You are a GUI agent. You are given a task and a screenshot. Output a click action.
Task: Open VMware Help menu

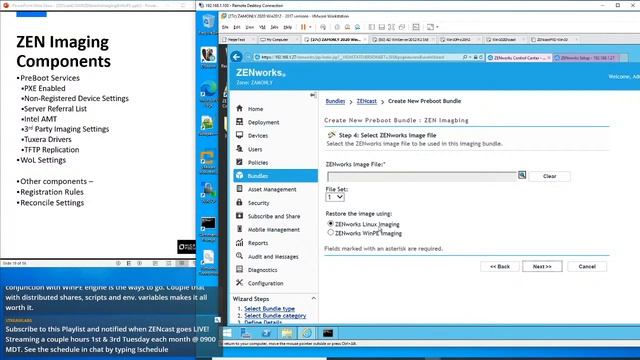click(288, 27)
